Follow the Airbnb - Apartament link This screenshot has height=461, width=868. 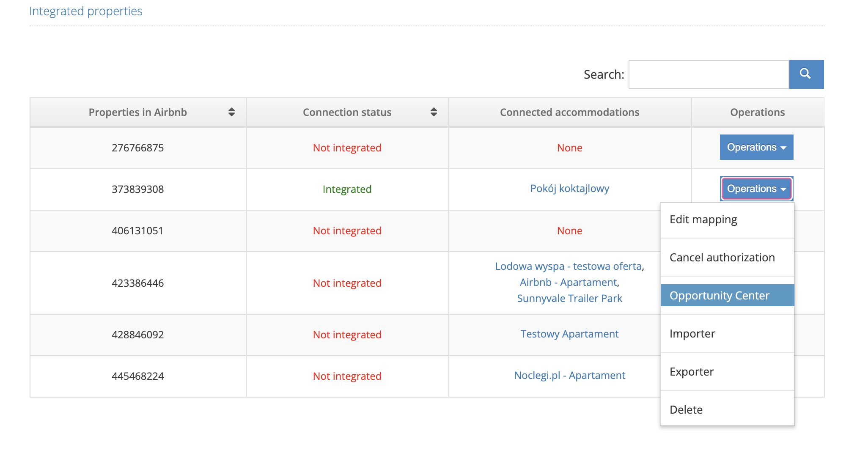click(x=568, y=283)
